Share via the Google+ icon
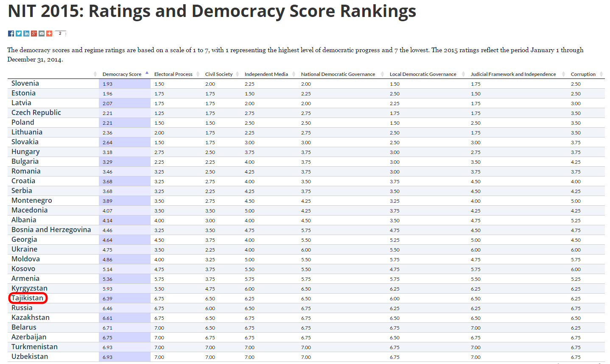The height and width of the screenshot is (364, 610). coord(34,34)
